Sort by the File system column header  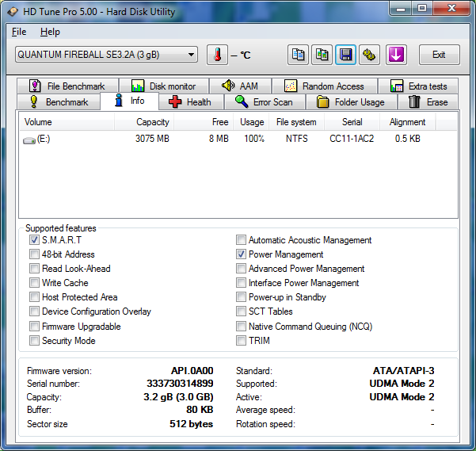(295, 122)
